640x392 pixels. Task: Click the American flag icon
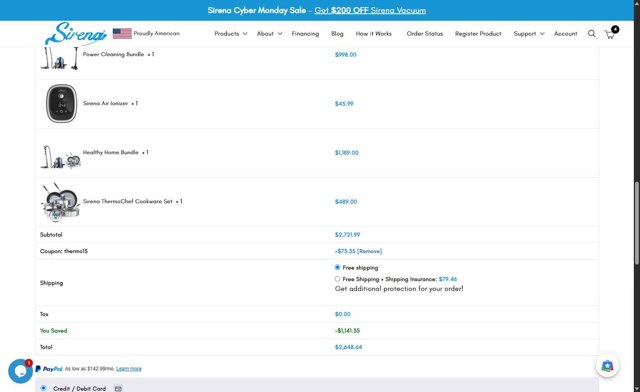click(122, 33)
